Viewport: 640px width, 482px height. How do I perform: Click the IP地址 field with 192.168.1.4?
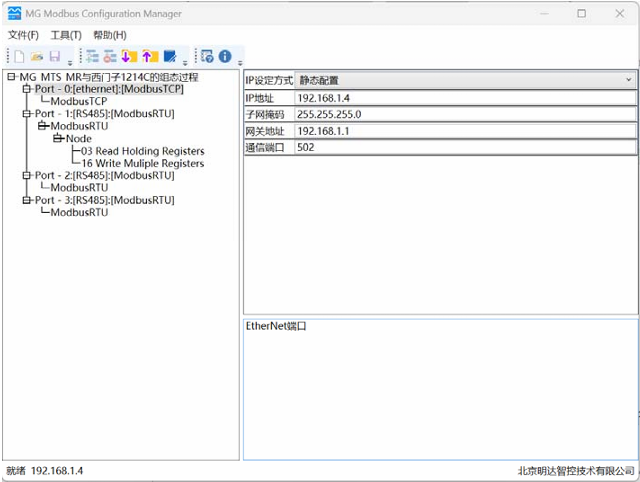click(x=465, y=98)
